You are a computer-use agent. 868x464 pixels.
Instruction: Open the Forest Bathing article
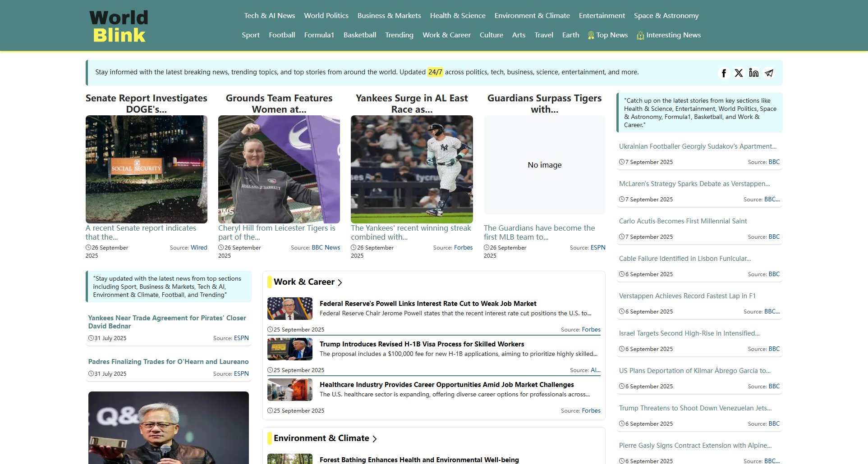click(x=419, y=460)
